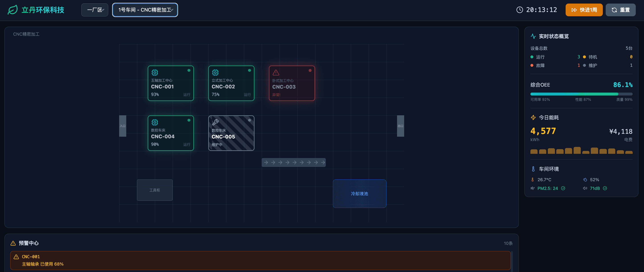Open the 一厂区 factory dropdown

coord(95,10)
